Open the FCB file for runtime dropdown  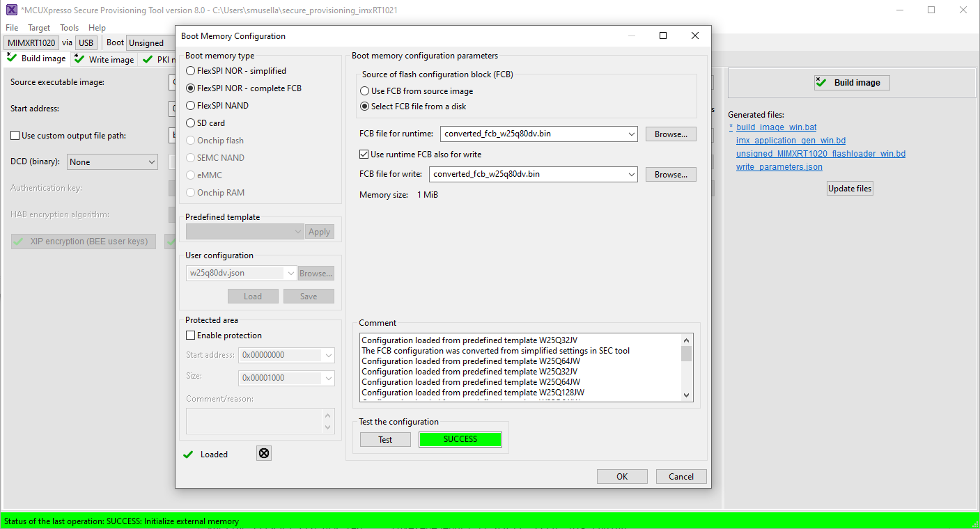tap(631, 134)
